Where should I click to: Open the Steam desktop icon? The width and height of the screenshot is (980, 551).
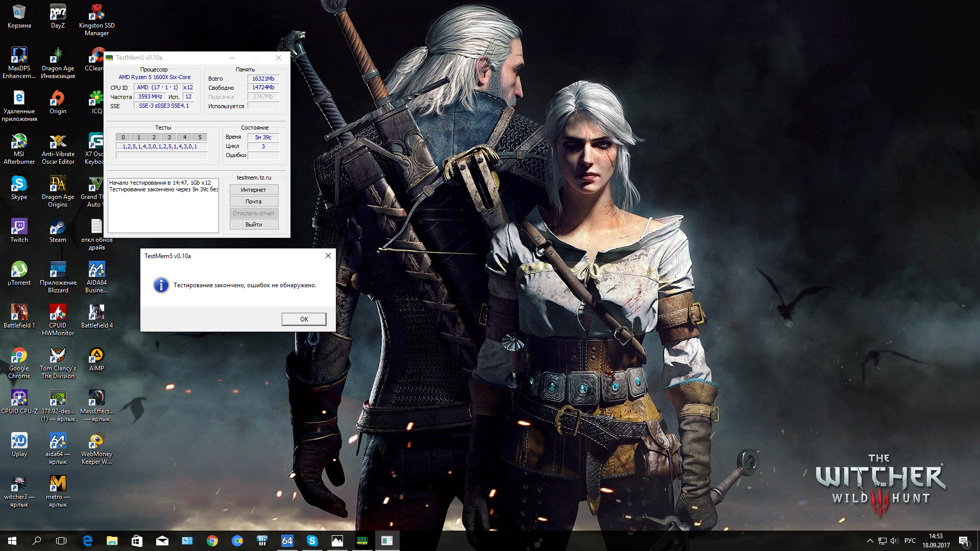coord(58,230)
